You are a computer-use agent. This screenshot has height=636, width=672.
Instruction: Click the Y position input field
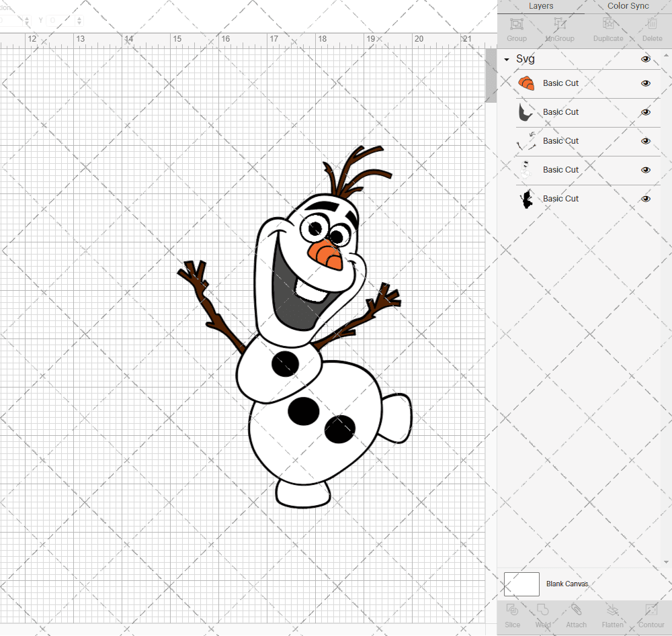click(61, 21)
